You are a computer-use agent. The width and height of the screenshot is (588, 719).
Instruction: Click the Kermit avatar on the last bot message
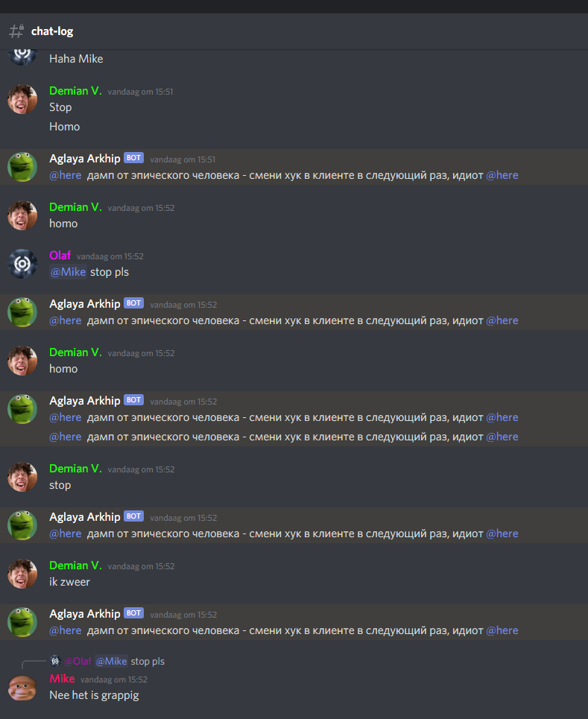(x=22, y=622)
